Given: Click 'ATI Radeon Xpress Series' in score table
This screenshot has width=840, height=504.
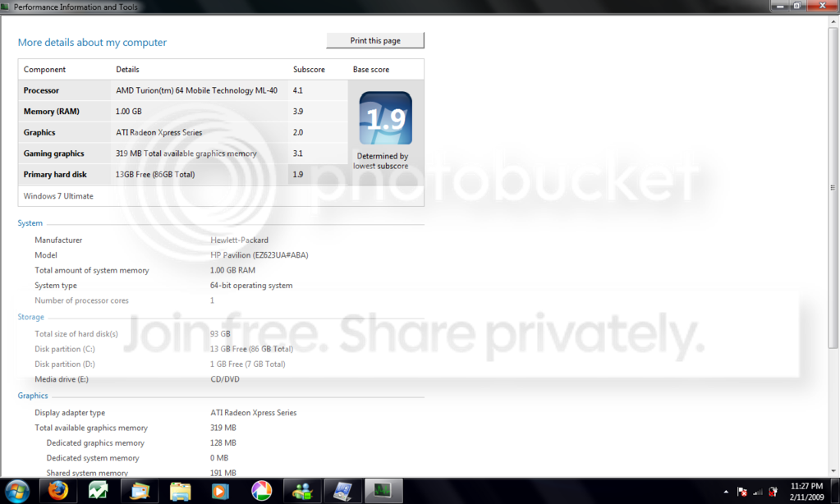Looking at the screenshot, I should [159, 132].
